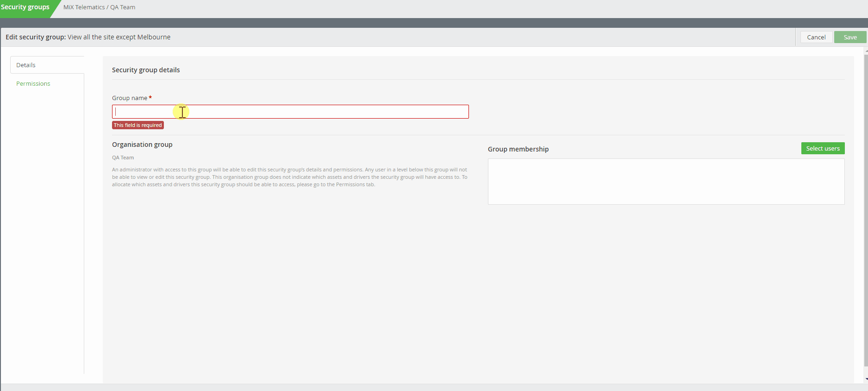Click the Security group details heading
868x391 pixels.
(146, 70)
